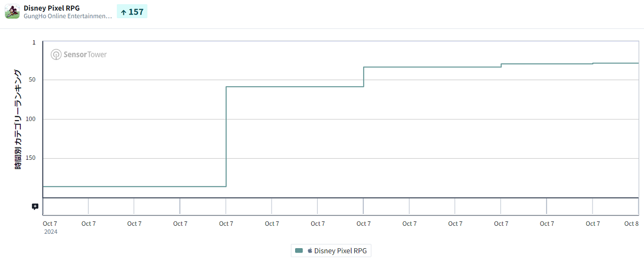Screen dimensions: 644x260
Task: Click the y-axis label 1 at top
Action: (34, 42)
